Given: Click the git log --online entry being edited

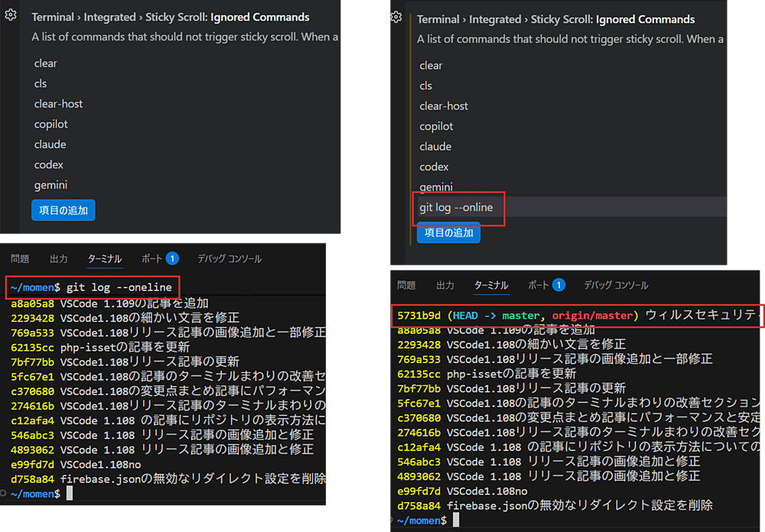Looking at the screenshot, I should (x=457, y=207).
